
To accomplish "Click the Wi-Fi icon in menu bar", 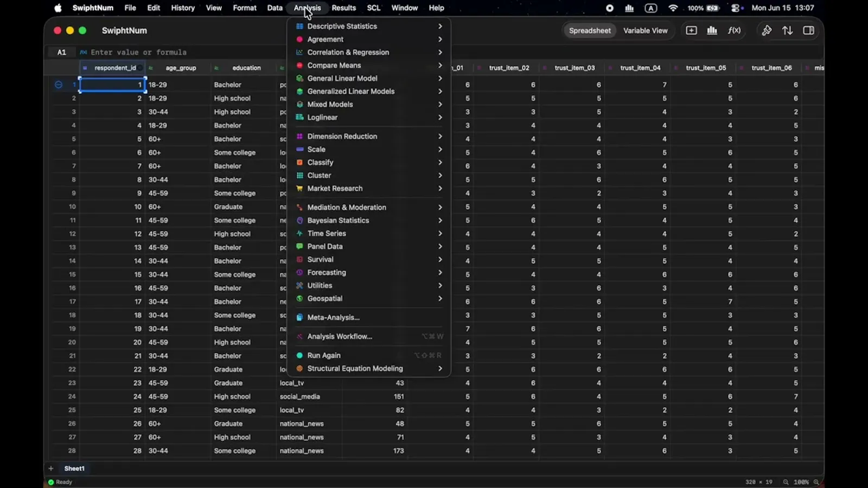I will click(673, 8).
